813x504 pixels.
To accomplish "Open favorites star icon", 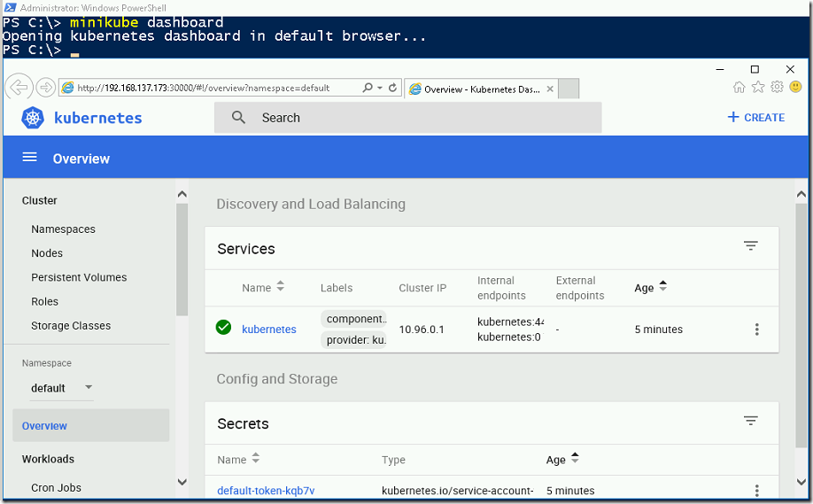I will pyautogui.click(x=758, y=87).
